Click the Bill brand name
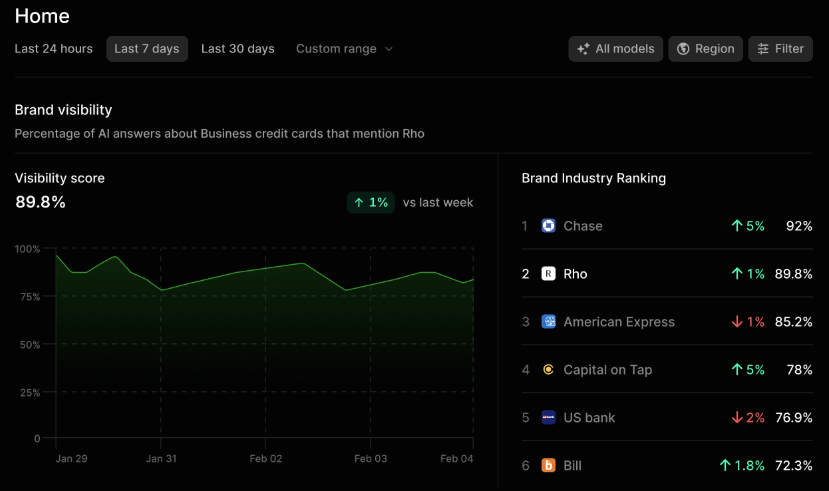 click(572, 466)
